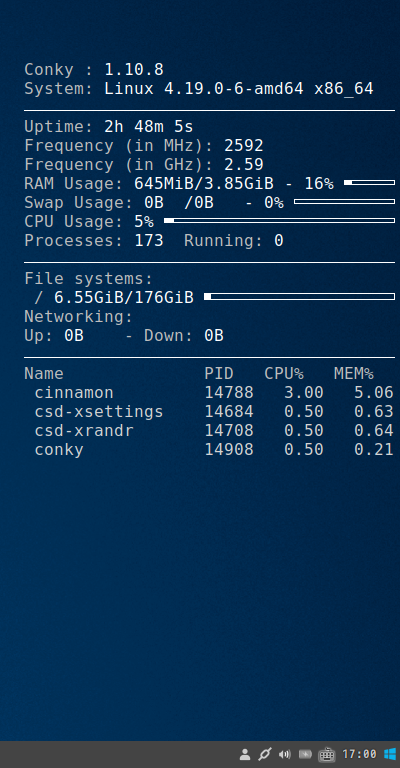Viewport: 400px width, 768px height.
Task: Click the PID 14908
Action: 229,450
